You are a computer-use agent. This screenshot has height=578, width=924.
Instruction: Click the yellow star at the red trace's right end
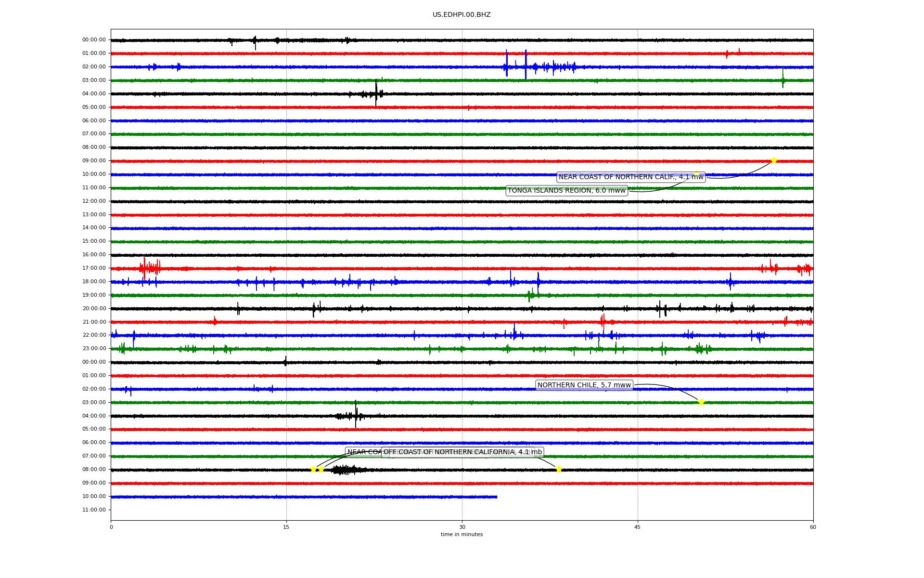coord(773,160)
